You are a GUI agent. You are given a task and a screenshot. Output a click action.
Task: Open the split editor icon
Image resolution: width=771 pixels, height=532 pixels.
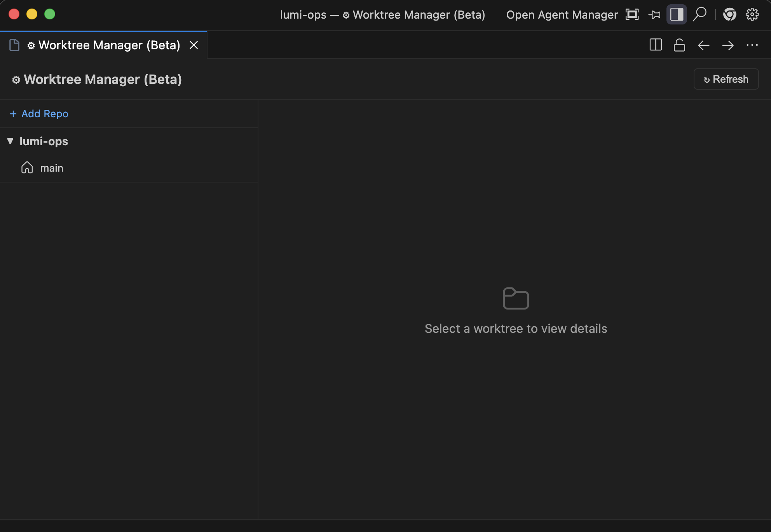coord(656,45)
